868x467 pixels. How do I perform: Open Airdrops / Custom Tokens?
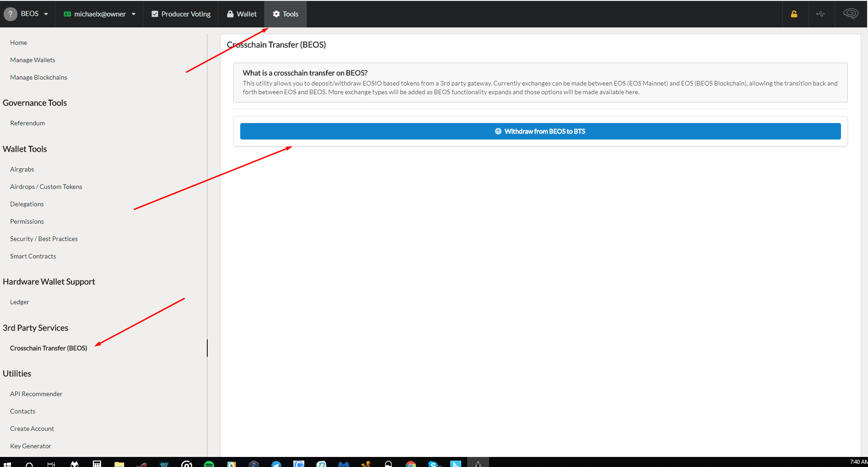tap(46, 187)
